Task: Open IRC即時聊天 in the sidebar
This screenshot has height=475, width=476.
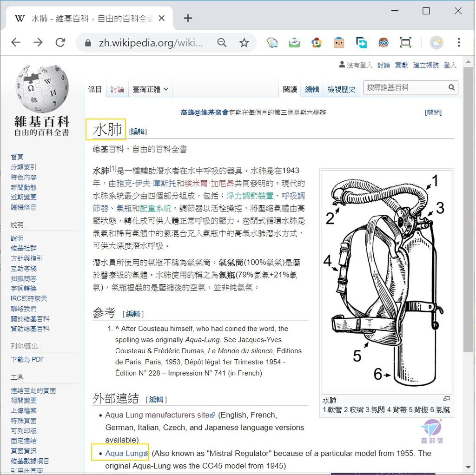Action: point(29,298)
